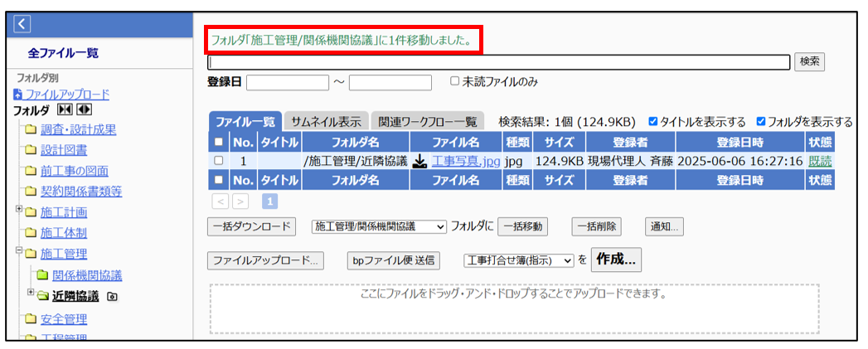Click the small folder icon after 近隣協議
The height and width of the screenshot is (349, 868).
(x=113, y=297)
